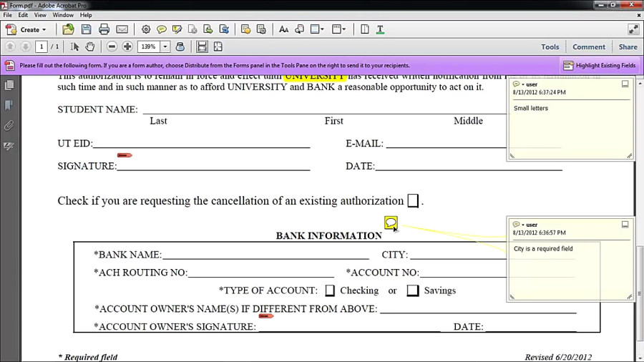Click the 'Small letters' comment text
Image resolution: width=644 pixels, height=362 pixels.
pyautogui.click(x=531, y=108)
